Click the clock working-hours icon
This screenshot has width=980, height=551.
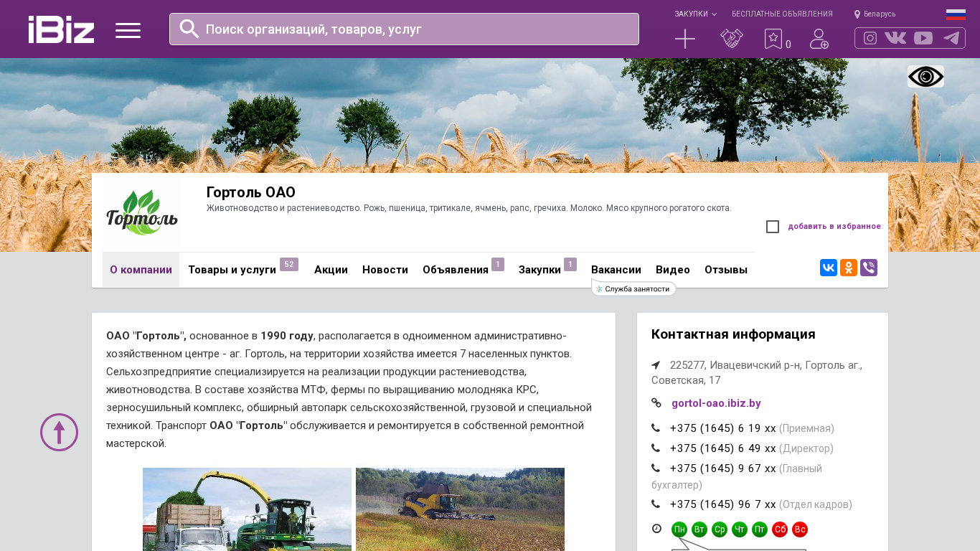656,529
